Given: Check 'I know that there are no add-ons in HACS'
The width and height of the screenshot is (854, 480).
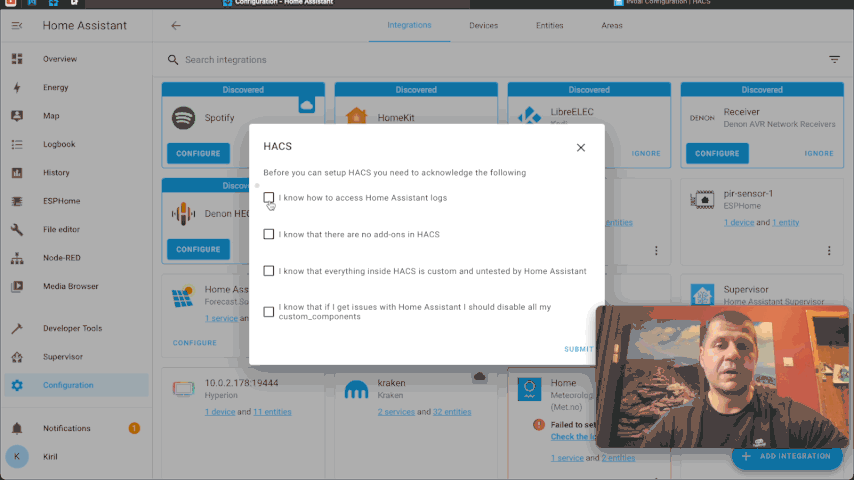Looking at the screenshot, I should coord(269,234).
